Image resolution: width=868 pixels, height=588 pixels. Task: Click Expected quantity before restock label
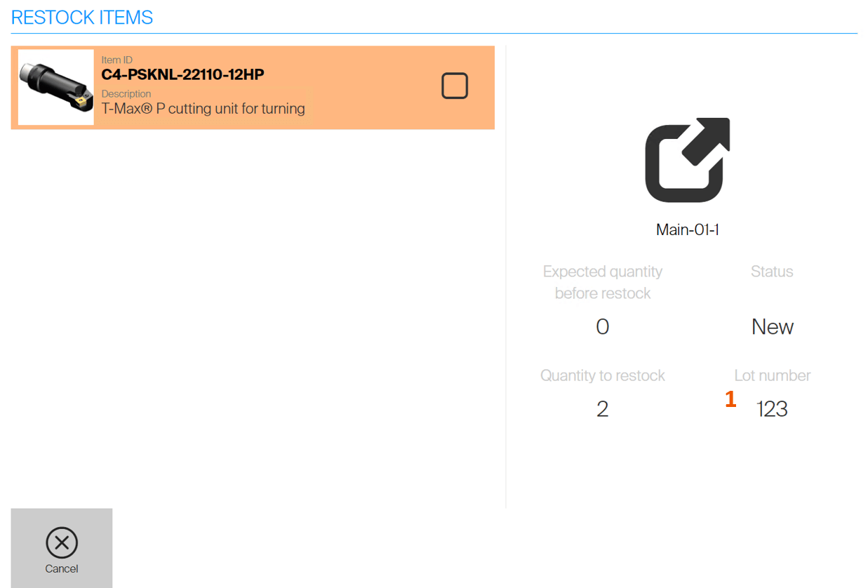(x=602, y=282)
